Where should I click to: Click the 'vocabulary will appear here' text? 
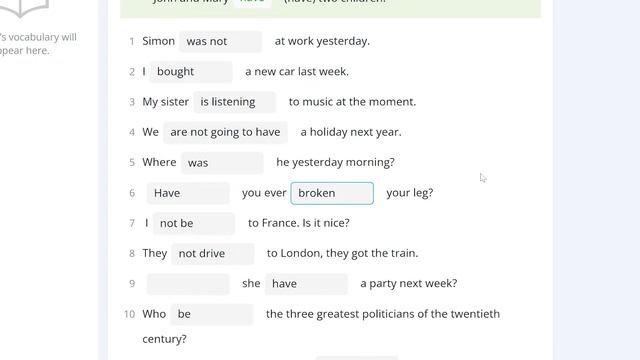(38, 44)
